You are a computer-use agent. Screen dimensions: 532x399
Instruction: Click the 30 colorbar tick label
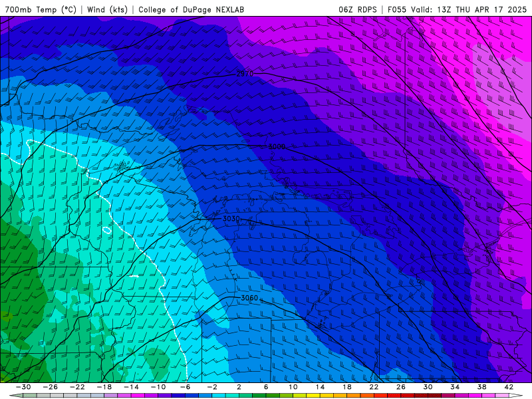click(428, 387)
